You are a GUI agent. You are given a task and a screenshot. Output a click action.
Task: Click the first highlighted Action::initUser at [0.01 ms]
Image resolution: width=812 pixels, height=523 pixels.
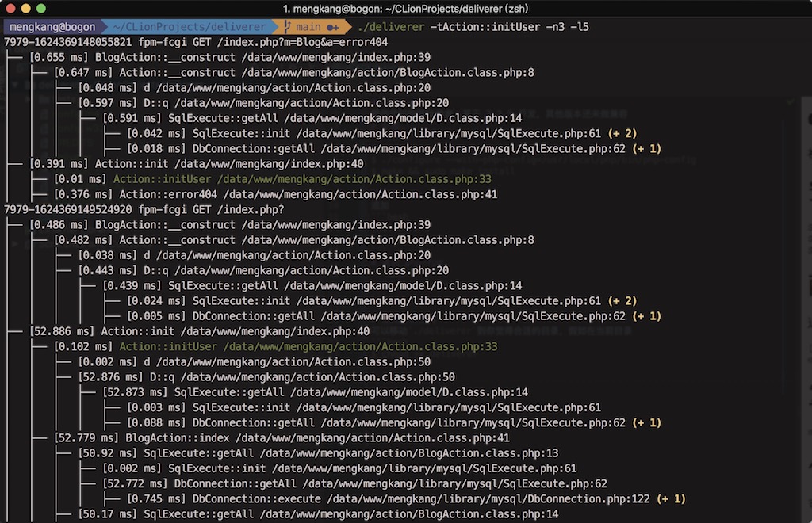163,179
